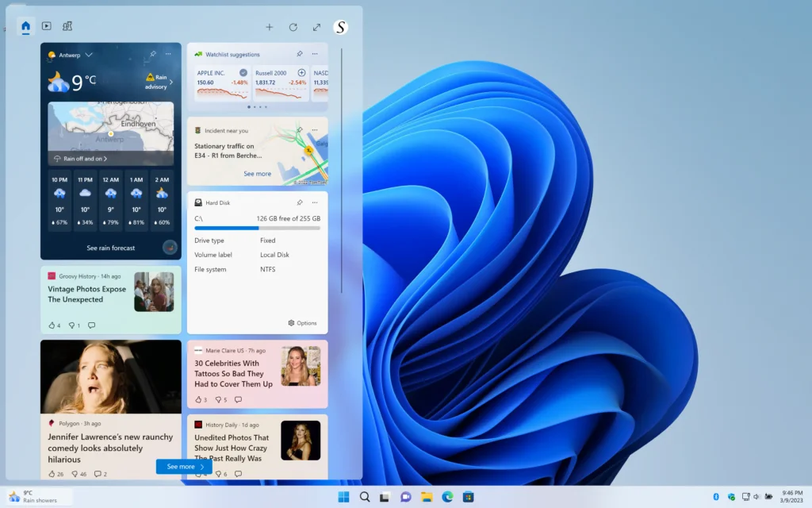Click 'See rain forecast' link
812x508 pixels.
(111, 248)
